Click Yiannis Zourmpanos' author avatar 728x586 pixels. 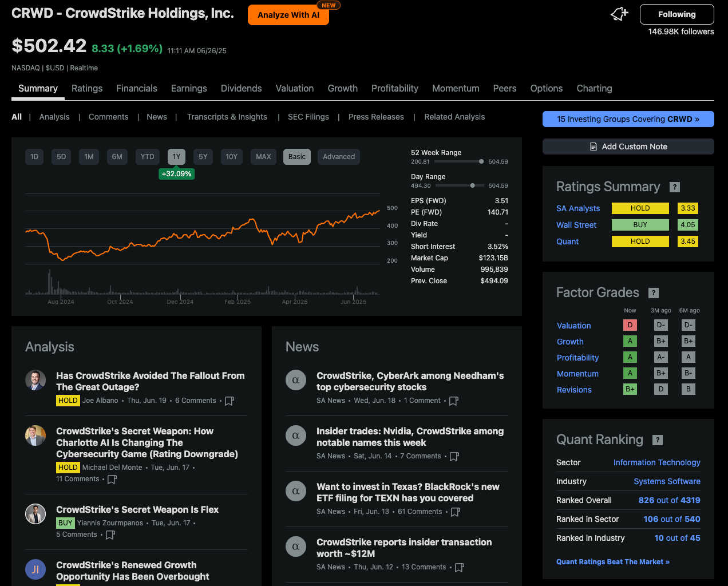click(x=35, y=514)
